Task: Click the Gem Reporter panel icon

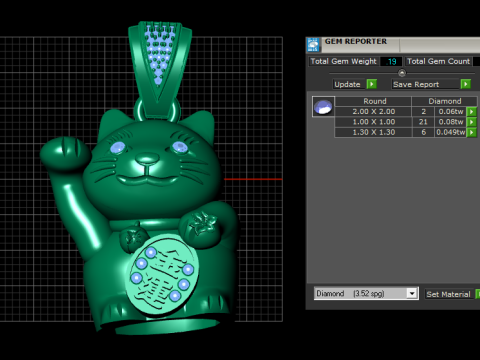Action: pos(313,45)
